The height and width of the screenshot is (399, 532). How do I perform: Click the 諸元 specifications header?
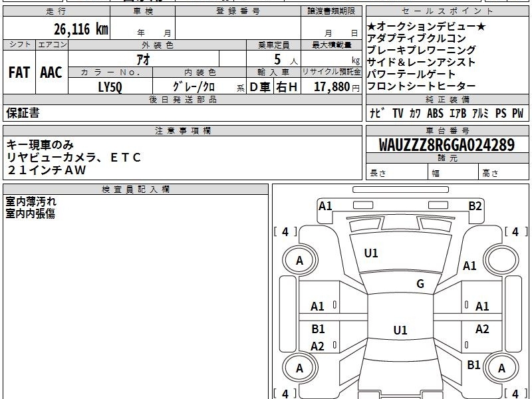447,158
